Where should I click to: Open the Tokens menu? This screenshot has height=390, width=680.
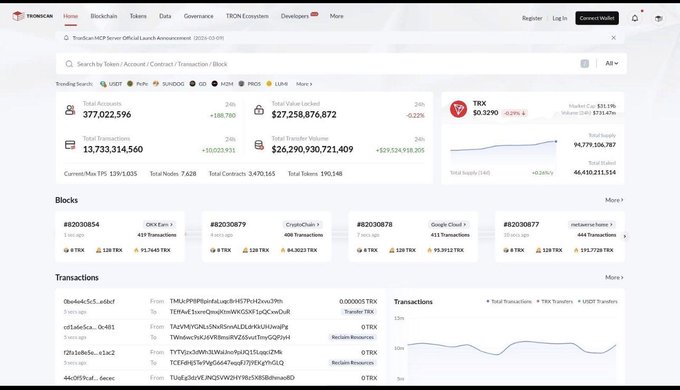pyautogui.click(x=138, y=16)
